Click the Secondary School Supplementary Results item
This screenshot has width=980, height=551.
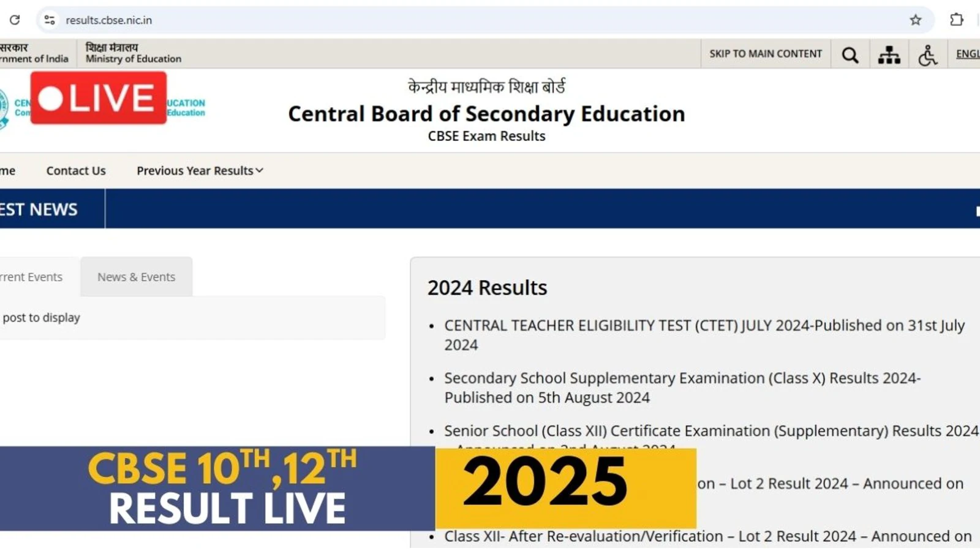point(681,378)
